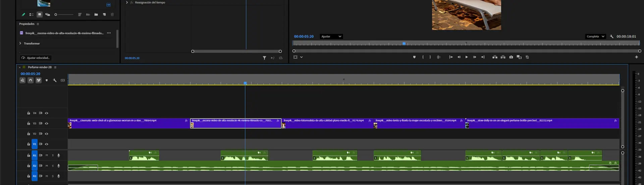Open the program monitor button editor plus
The image size is (644, 185).
[636, 57]
